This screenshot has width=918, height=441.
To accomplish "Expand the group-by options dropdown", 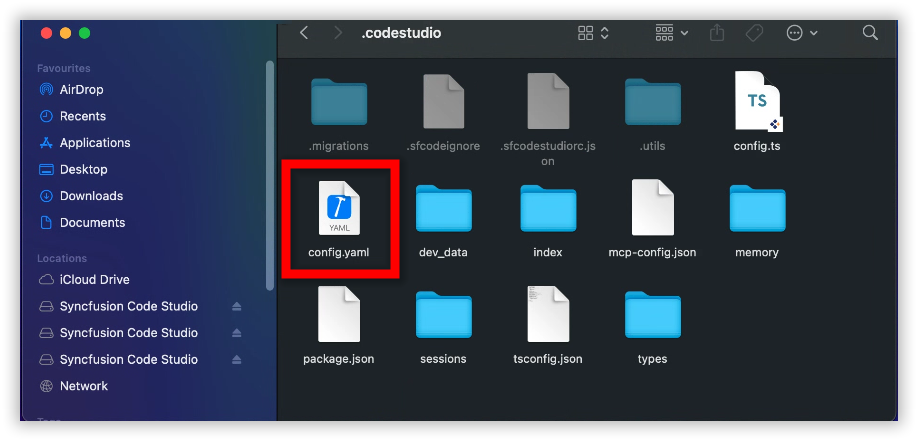I will (x=671, y=33).
